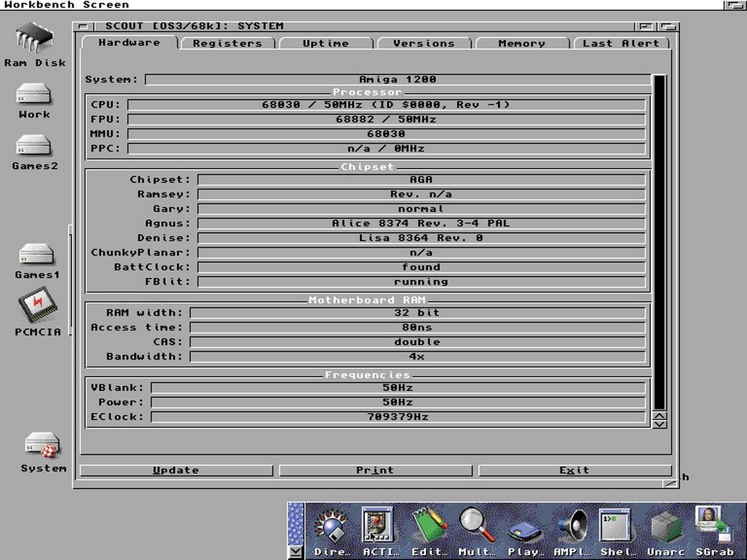Click the Denise value 'Lisa 8364 Rev. 0'

tap(421, 238)
